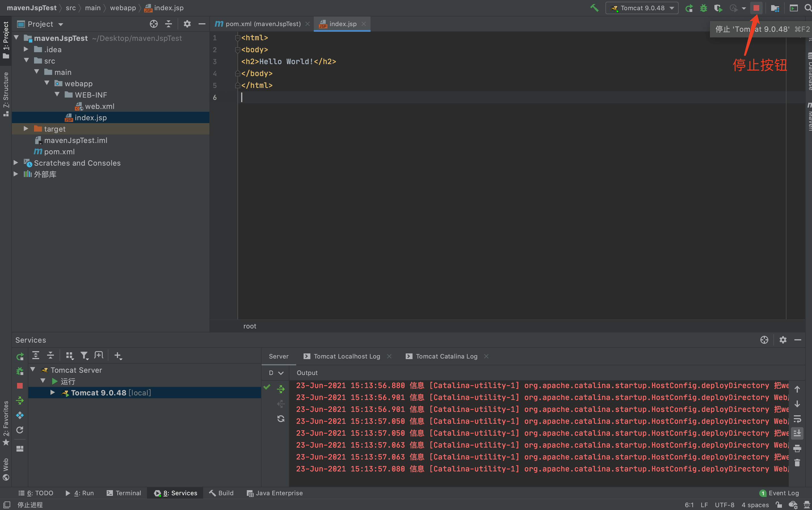Expand the target folder
Screen dimensions: 812x510
[x=26, y=129]
